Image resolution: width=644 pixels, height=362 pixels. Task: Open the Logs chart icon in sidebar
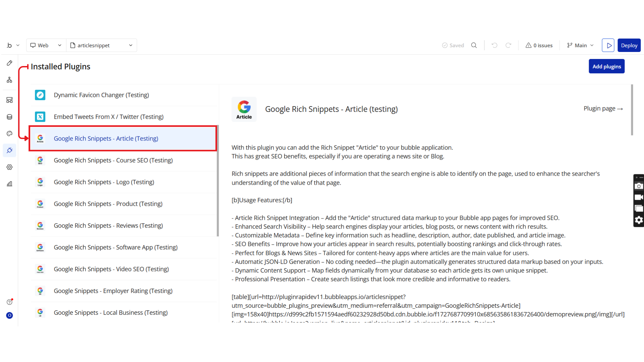coord(9,184)
